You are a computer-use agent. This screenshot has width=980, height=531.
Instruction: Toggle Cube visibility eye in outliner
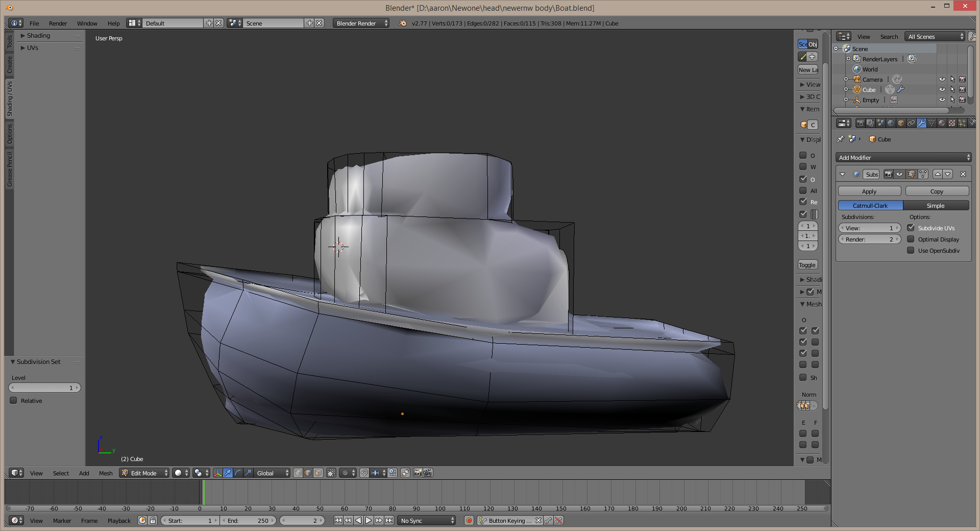[x=942, y=89]
